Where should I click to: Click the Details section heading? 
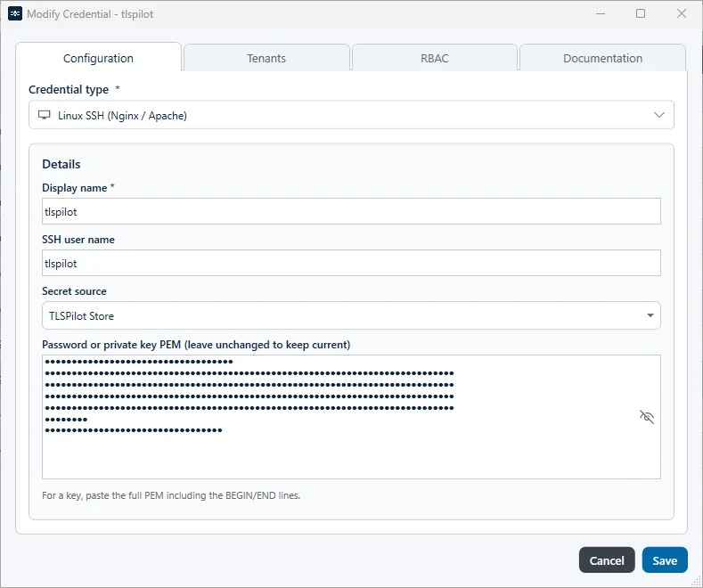(x=61, y=165)
